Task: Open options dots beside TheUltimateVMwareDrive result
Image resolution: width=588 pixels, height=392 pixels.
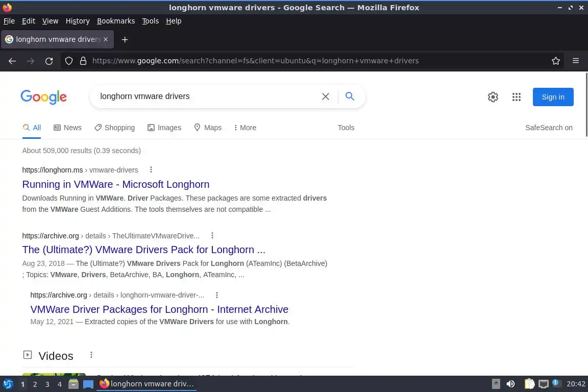Action: coord(212,235)
